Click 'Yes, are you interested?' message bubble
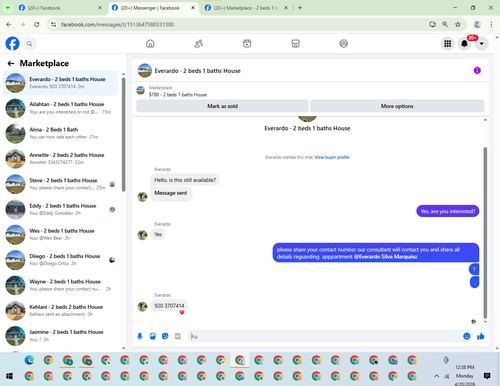500x386 pixels. click(x=448, y=211)
